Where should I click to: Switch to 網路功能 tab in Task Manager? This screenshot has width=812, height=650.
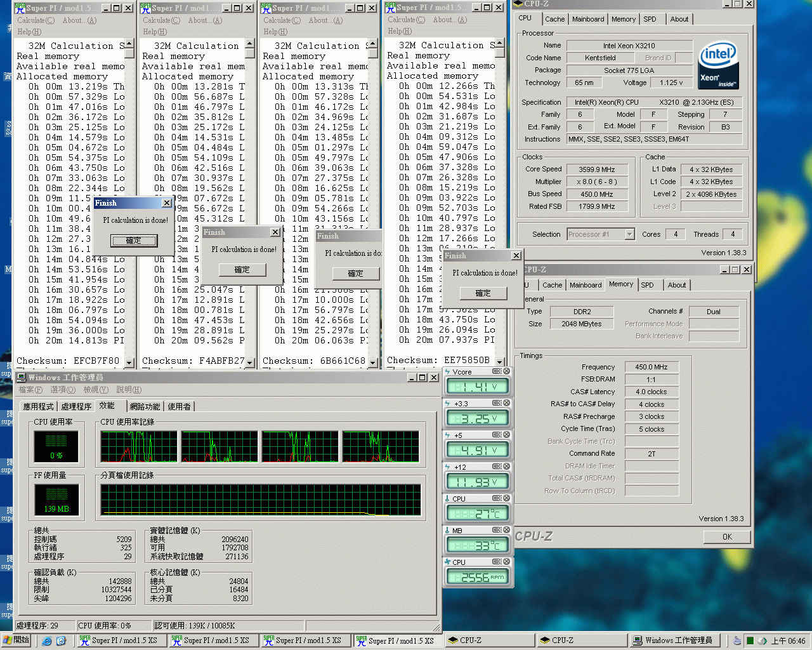[145, 406]
